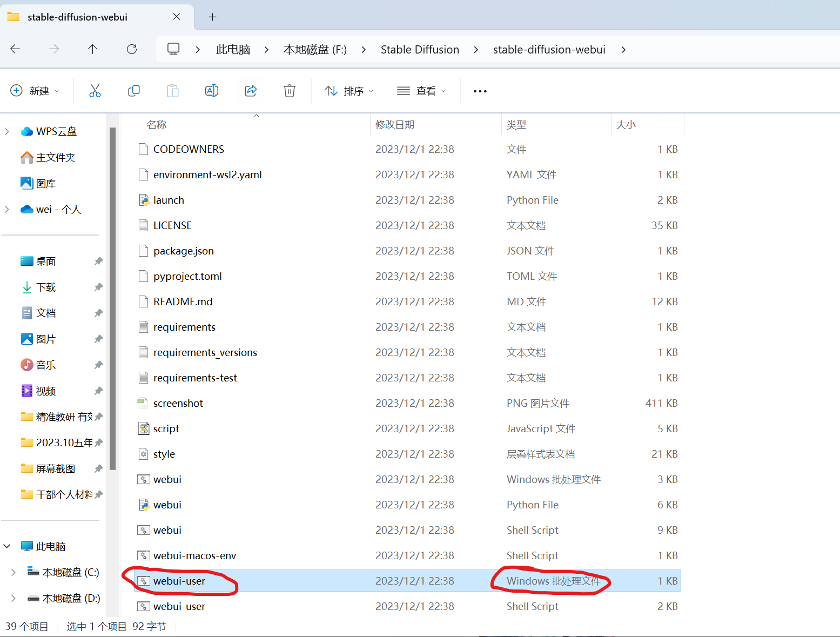The height and width of the screenshot is (637, 840).
Task: Expand the wei - 个人 OneDrive node
Action: [7, 209]
